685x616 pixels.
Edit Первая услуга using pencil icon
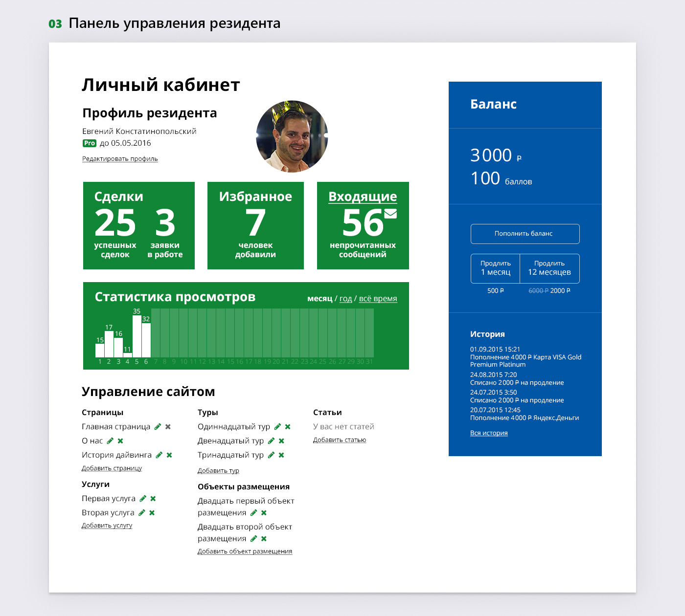coord(143,499)
